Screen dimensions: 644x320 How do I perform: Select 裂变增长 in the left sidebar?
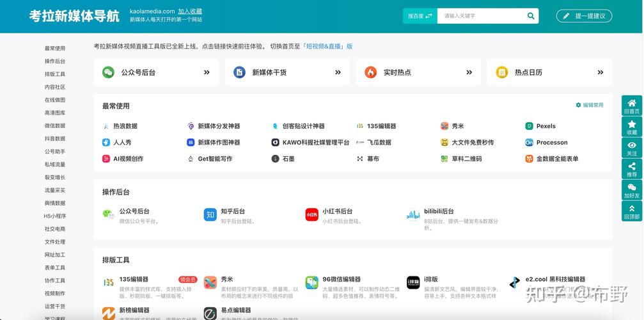tap(55, 177)
